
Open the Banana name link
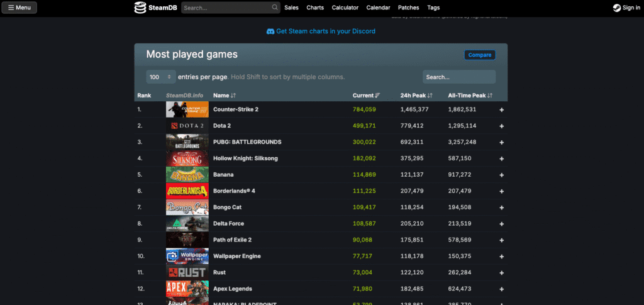pyautogui.click(x=223, y=174)
